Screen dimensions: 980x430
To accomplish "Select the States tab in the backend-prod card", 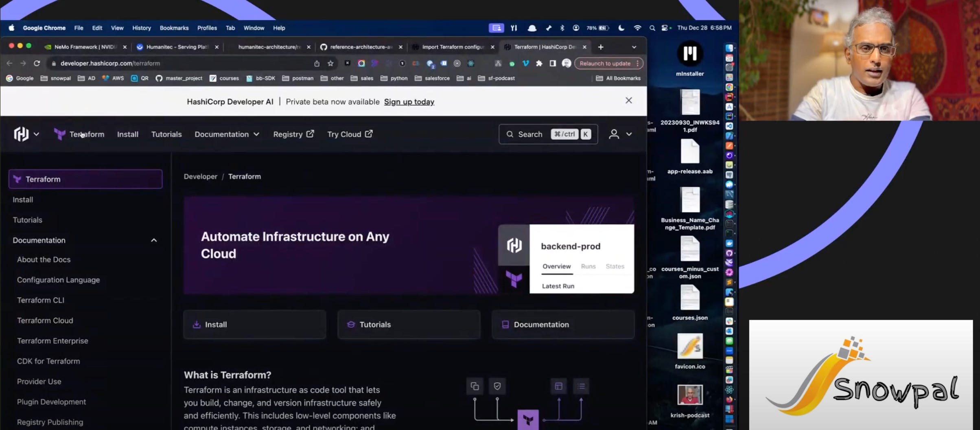I will pos(615,266).
